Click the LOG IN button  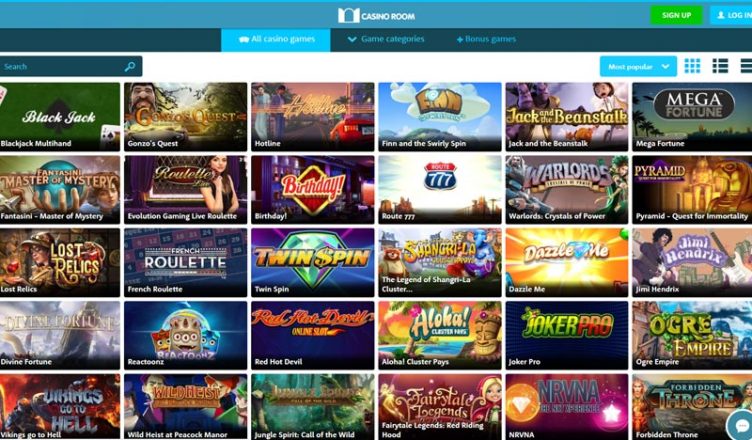point(731,15)
